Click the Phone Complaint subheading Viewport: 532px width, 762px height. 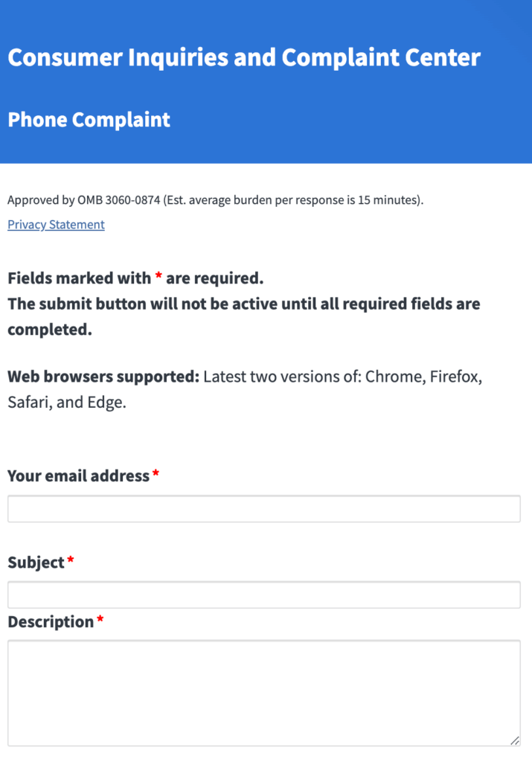point(89,120)
